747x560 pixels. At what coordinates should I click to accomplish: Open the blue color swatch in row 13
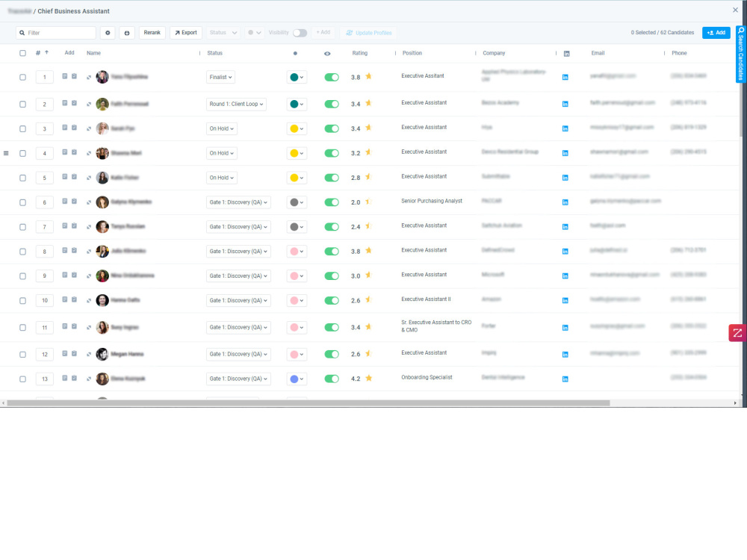297,379
